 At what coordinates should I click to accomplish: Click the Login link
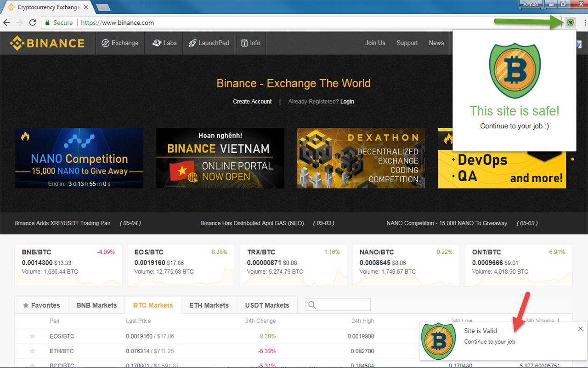347,101
